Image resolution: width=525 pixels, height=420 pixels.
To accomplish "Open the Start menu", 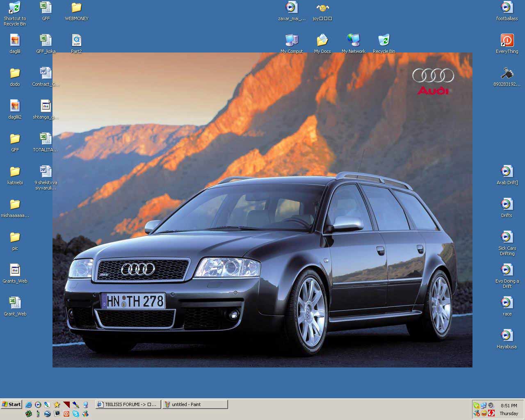I will 11,404.
